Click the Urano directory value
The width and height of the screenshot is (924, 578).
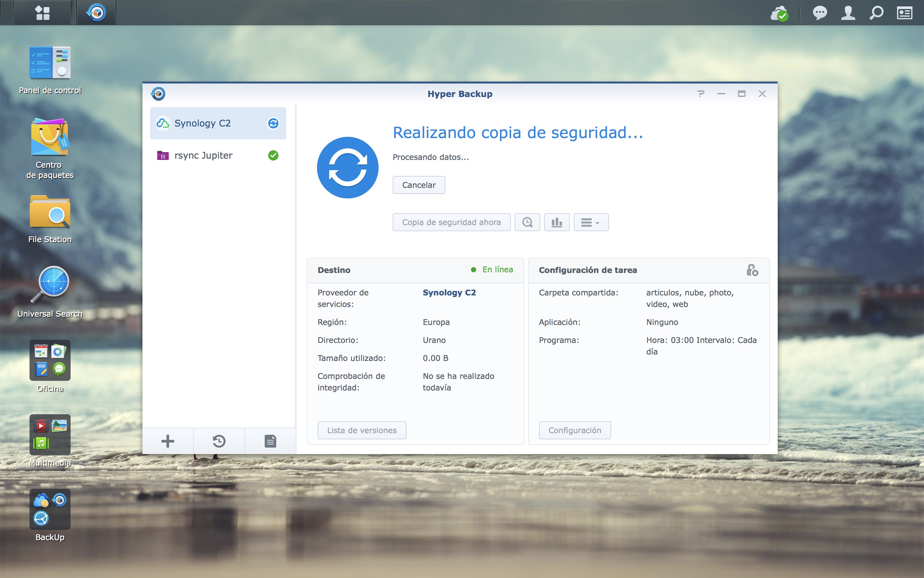(434, 340)
